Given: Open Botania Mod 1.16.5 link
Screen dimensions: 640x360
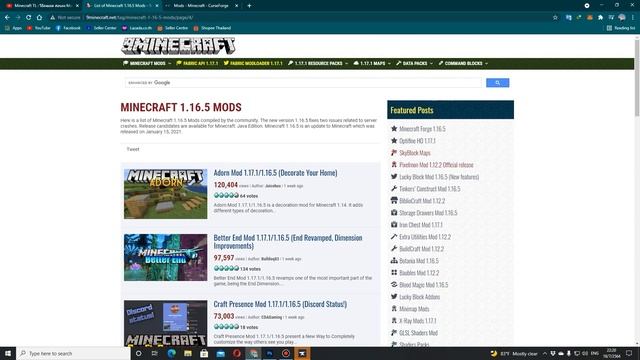Looking at the screenshot, I should 419,261.
